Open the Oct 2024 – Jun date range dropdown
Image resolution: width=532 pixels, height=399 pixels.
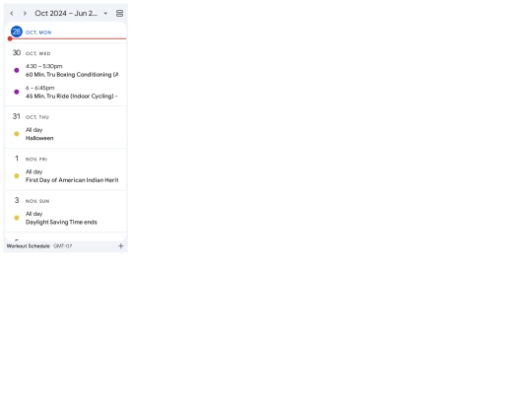point(71,13)
